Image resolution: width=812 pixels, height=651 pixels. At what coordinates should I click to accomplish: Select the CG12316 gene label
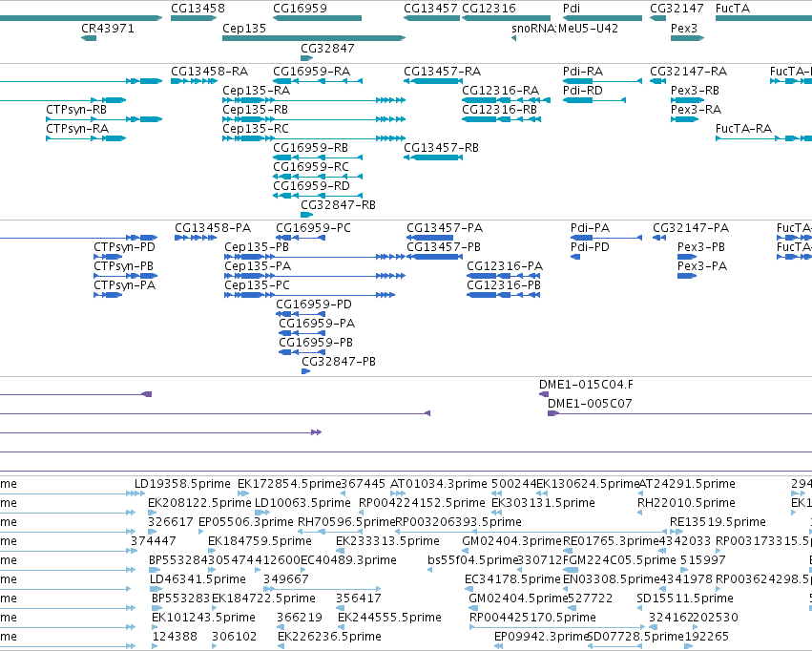coord(489,9)
